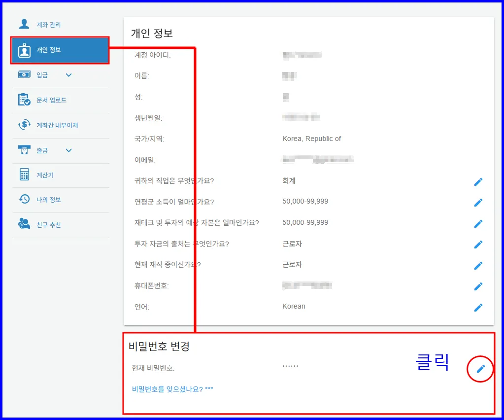Image resolution: width=504 pixels, height=420 pixels.
Task: Click the '이메일:' label
Action: pos(145,160)
